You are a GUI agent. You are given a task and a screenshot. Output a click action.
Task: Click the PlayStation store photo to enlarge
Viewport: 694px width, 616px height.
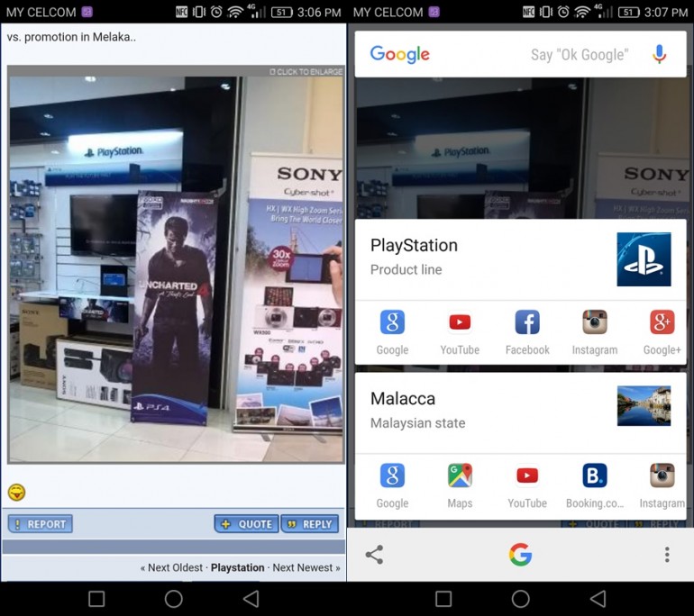(176, 266)
